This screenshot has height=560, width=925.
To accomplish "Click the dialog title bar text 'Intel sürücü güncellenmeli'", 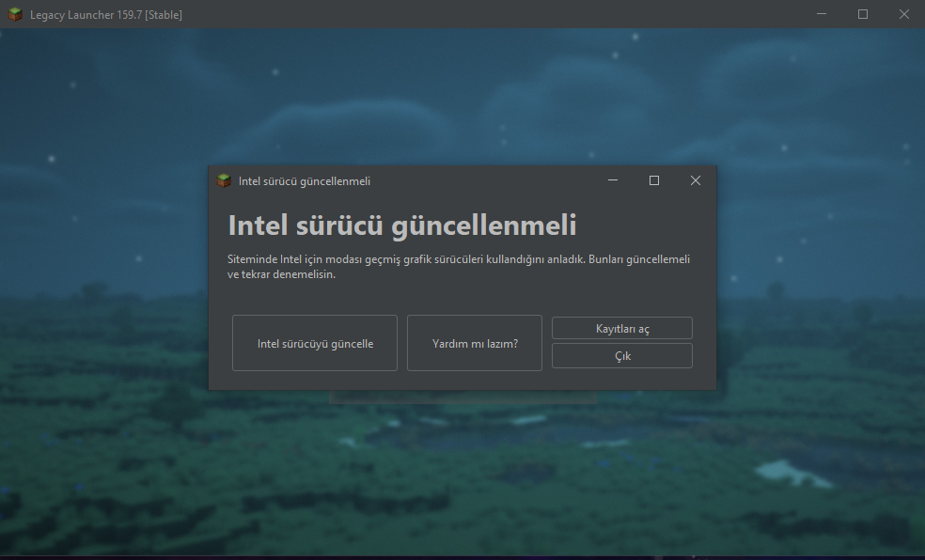I will tap(305, 181).
